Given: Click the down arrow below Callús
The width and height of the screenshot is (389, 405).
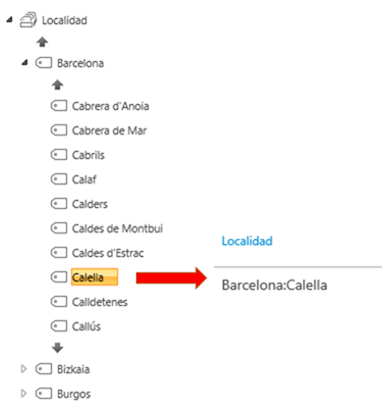Looking at the screenshot, I should [57, 348].
